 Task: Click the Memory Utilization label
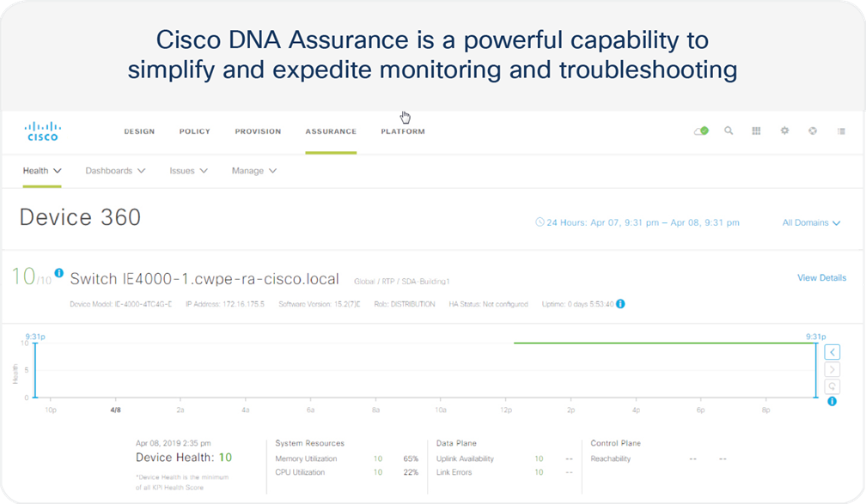pyautogui.click(x=306, y=458)
